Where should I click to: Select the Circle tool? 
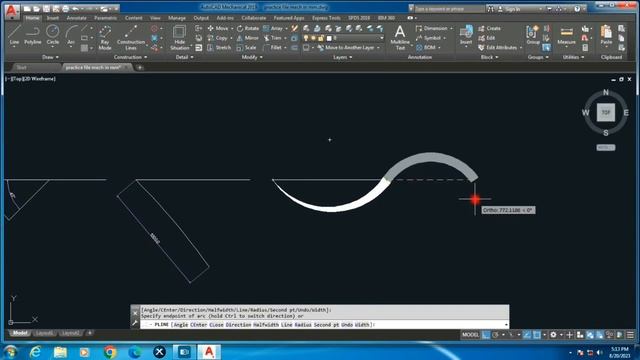point(53,35)
